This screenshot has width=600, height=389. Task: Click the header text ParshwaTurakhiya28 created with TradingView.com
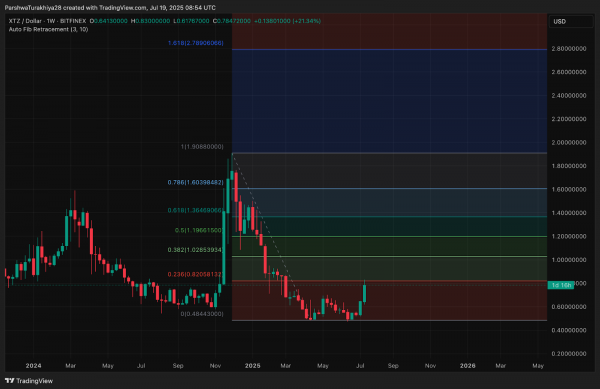tap(76, 8)
